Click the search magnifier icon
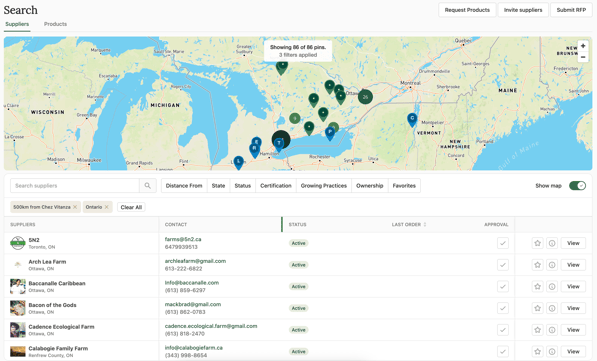Viewport: 597px width, 361px height. (148, 186)
